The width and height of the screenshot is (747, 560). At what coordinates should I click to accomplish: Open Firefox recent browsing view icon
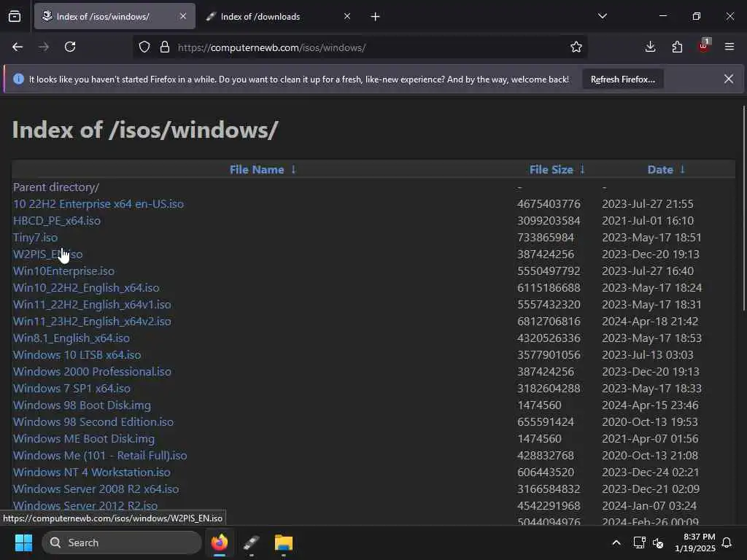[15, 17]
